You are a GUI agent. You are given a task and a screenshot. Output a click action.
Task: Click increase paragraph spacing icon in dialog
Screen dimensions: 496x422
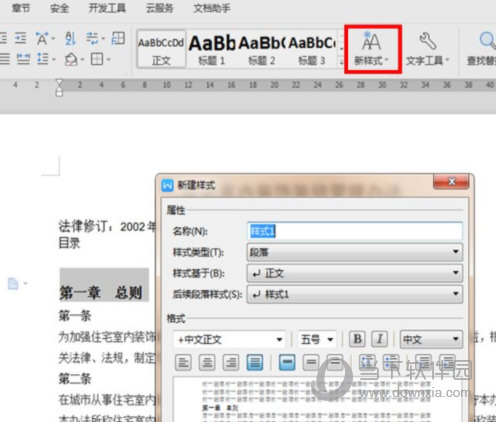click(x=367, y=362)
